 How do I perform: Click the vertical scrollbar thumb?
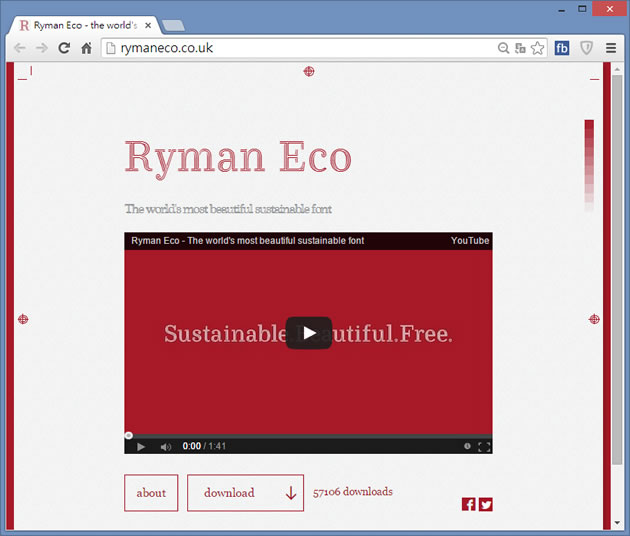point(617,270)
